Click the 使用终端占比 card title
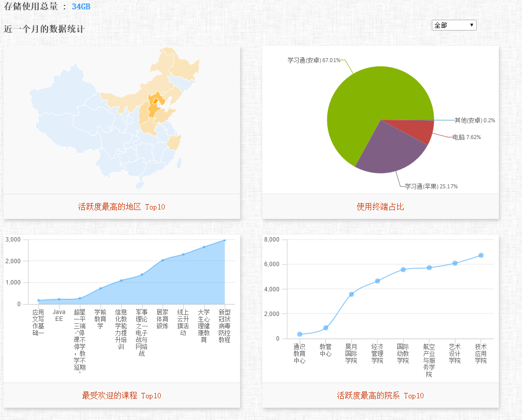 (380, 207)
